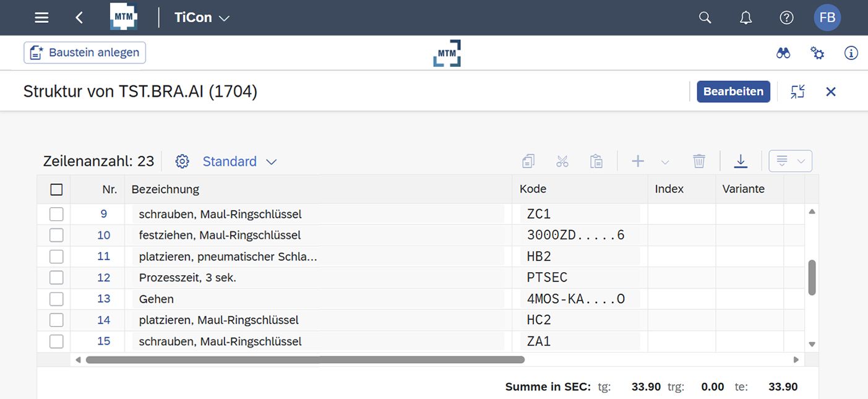Open the gears settings icon
This screenshot has width=868, height=399.
[x=817, y=53]
